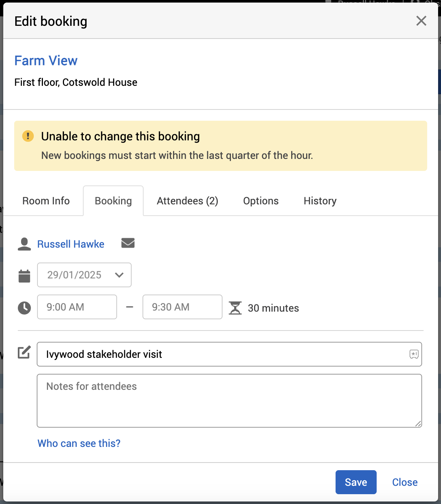Open the 9:00 AM start time field
Image resolution: width=441 pixels, height=504 pixels.
coord(77,307)
